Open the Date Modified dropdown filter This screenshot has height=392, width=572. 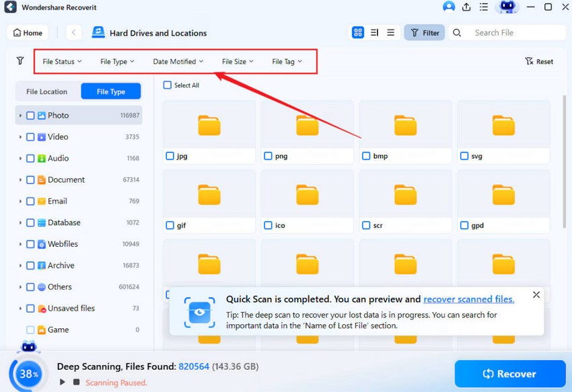pyautogui.click(x=178, y=61)
